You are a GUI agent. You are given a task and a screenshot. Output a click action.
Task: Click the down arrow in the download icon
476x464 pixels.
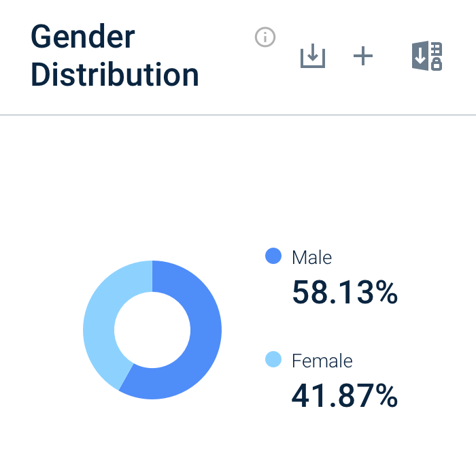click(313, 54)
